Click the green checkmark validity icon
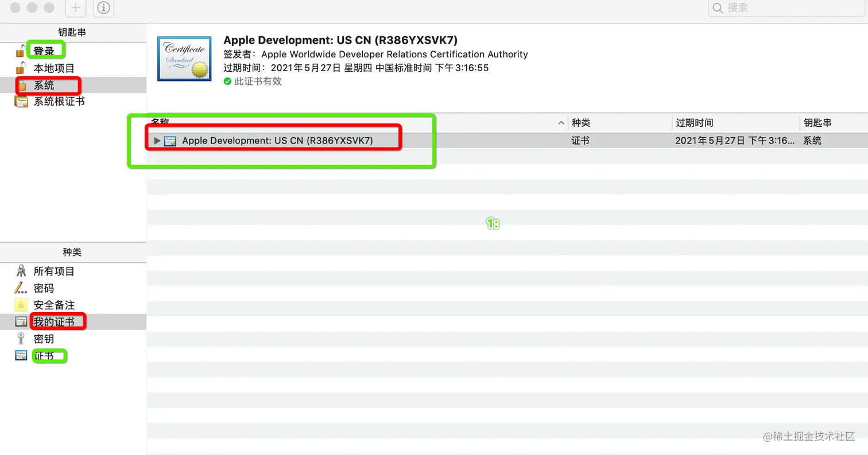The image size is (868, 455). [227, 81]
